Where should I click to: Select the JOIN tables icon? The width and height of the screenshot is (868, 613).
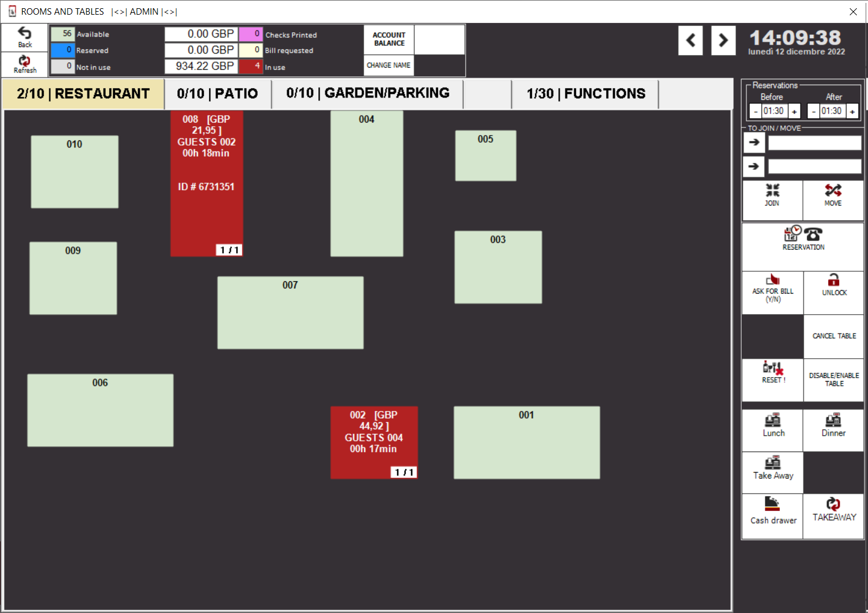coord(772,197)
